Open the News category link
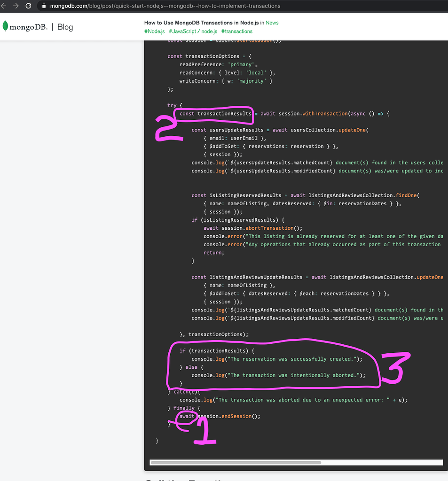 pos(272,23)
